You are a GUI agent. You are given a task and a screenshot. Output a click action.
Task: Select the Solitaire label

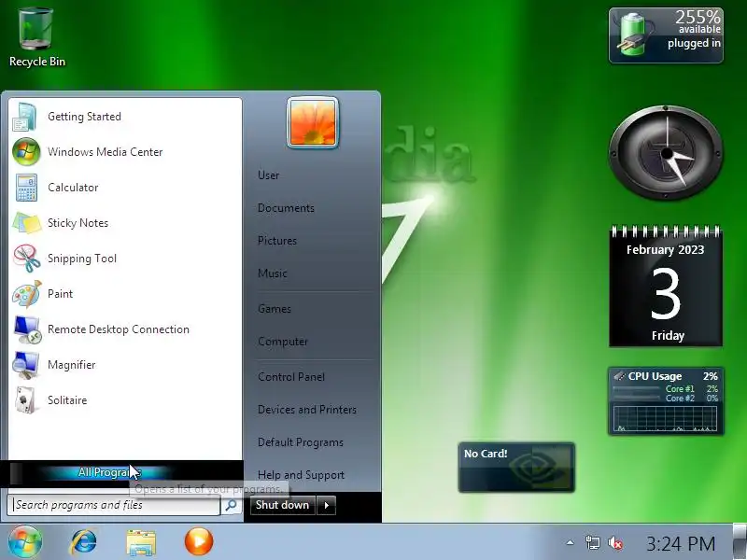tap(67, 400)
